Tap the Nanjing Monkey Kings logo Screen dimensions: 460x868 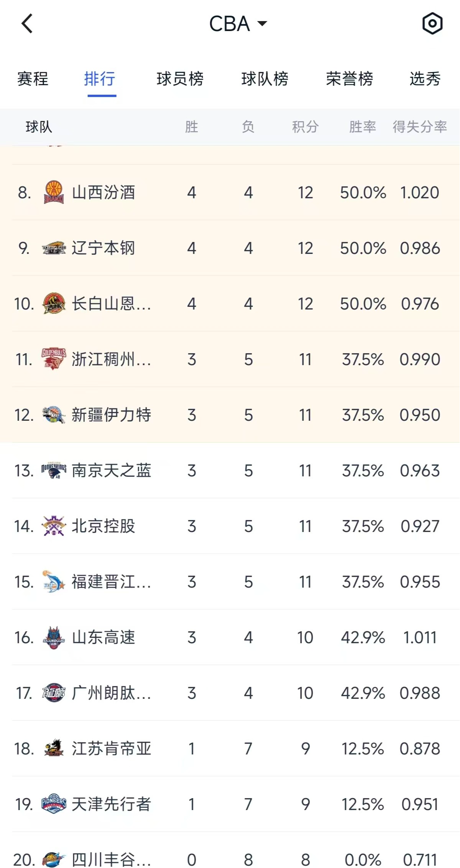click(x=54, y=471)
